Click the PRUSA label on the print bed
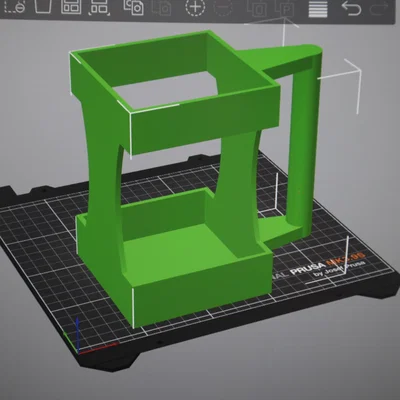Viewport: 400px width, 400px height. (x=307, y=268)
